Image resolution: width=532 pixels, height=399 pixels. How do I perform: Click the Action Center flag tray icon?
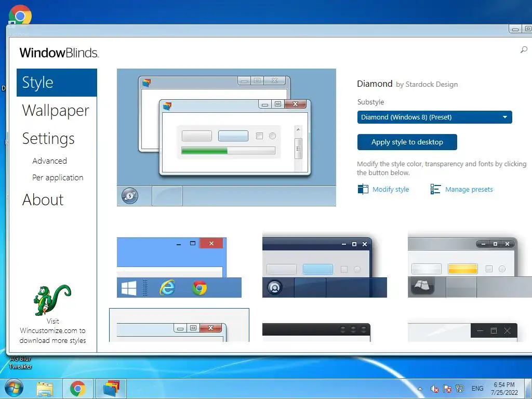pyautogui.click(x=447, y=389)
